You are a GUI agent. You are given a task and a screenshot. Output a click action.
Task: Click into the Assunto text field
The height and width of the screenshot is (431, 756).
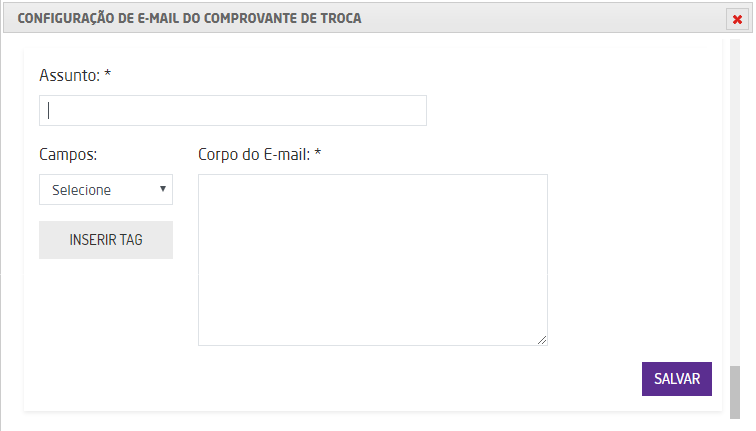click(x=232, y=111)
